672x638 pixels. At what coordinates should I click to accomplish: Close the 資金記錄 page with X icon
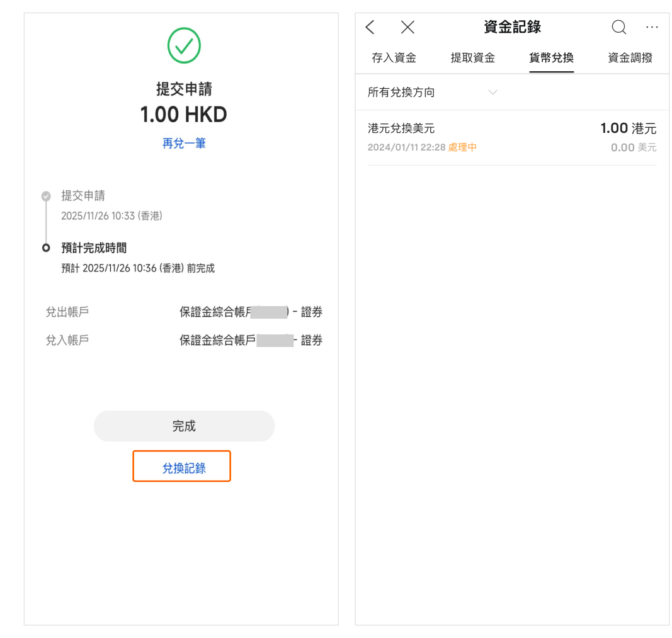click(x=407, y=27)
